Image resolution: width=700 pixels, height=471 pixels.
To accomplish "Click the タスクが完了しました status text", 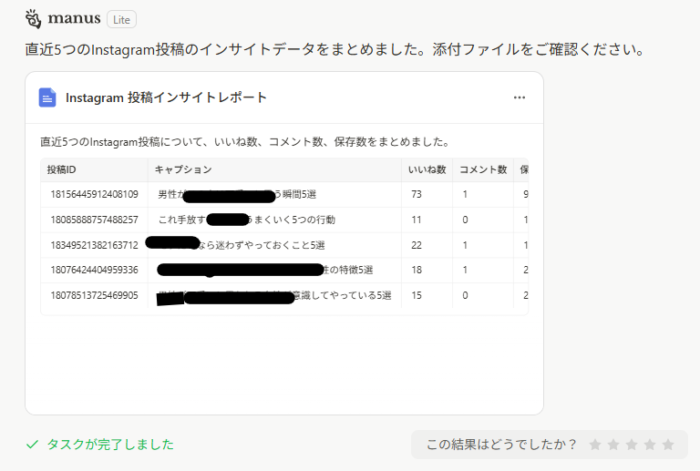I will tap(110, 444).
